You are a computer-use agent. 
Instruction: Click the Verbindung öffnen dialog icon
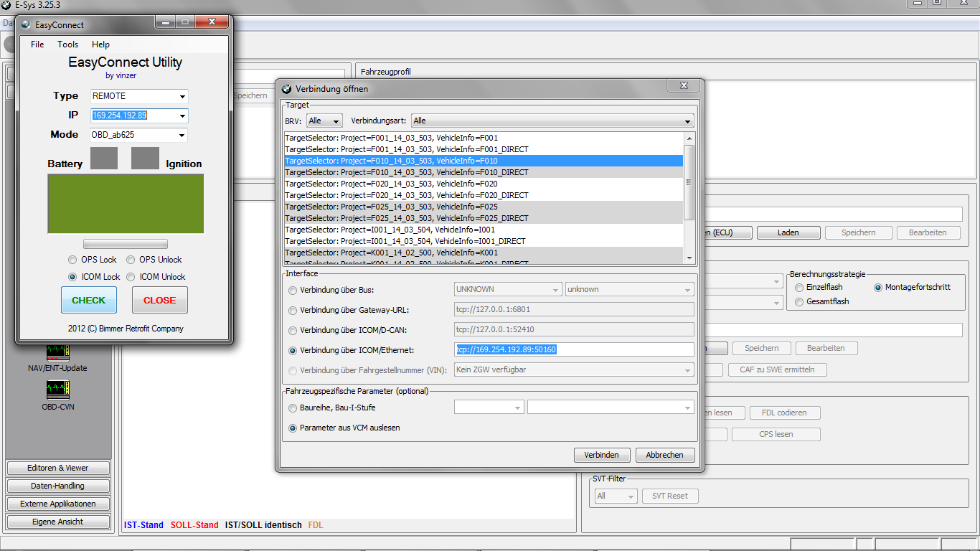click(287, 89)
